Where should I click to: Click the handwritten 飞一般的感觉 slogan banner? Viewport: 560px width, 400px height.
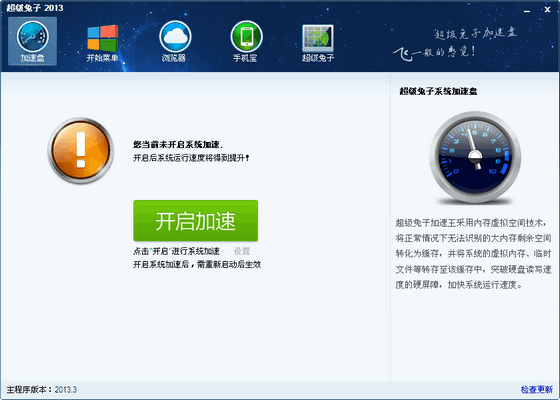[x=455, y=44]
